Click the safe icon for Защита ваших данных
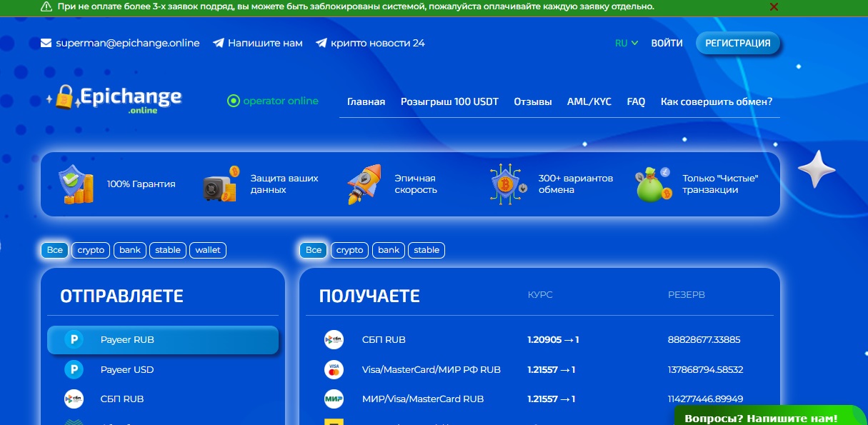The width and height of the screenshot is (868, 425). point(221,184)
